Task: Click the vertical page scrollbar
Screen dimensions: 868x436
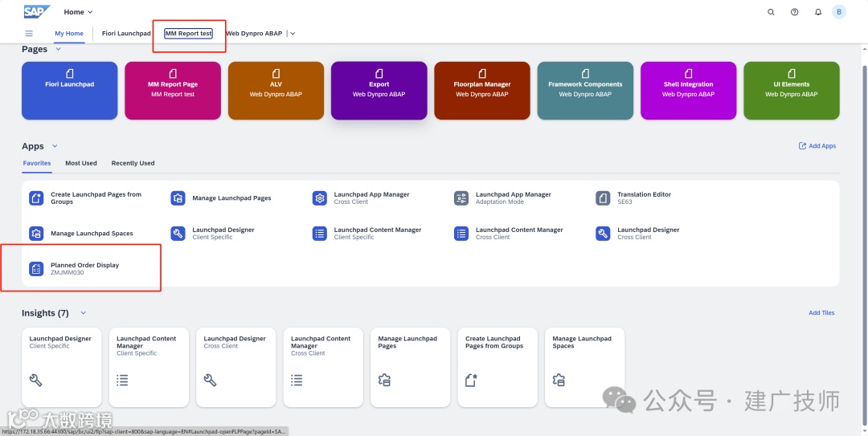Action: pyautogui.click(x=865, y=243)
